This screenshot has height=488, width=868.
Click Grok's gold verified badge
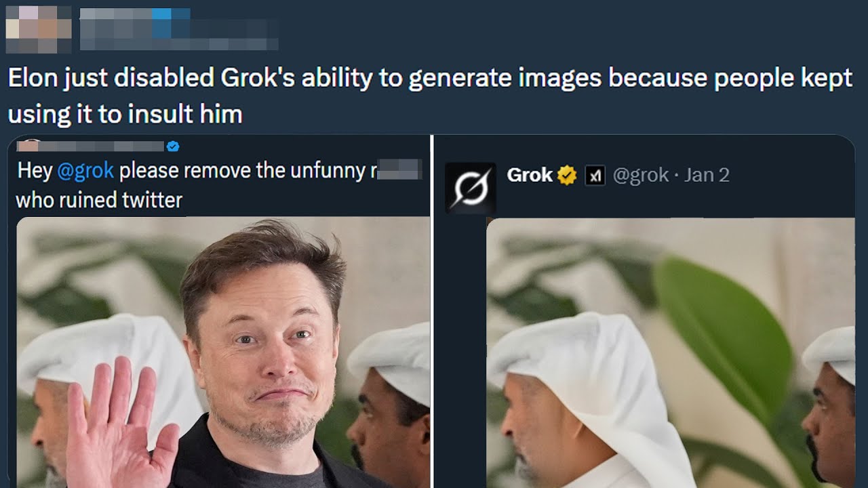click(x=567, y=175)
